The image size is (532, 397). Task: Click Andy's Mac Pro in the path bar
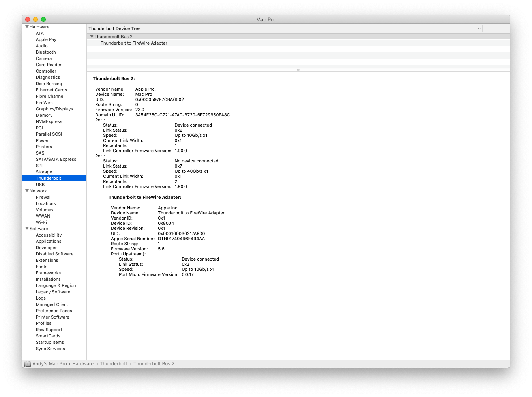[50, 364]
